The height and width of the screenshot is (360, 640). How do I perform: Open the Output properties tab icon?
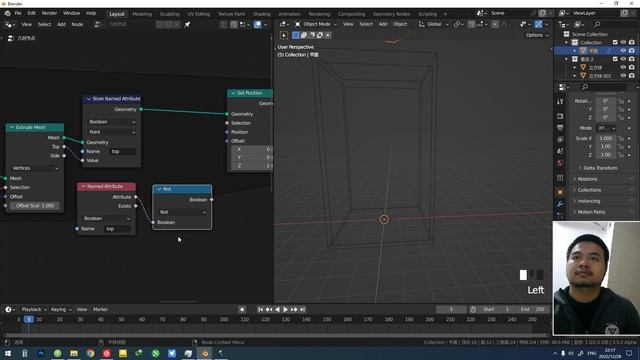click(560, 128)
